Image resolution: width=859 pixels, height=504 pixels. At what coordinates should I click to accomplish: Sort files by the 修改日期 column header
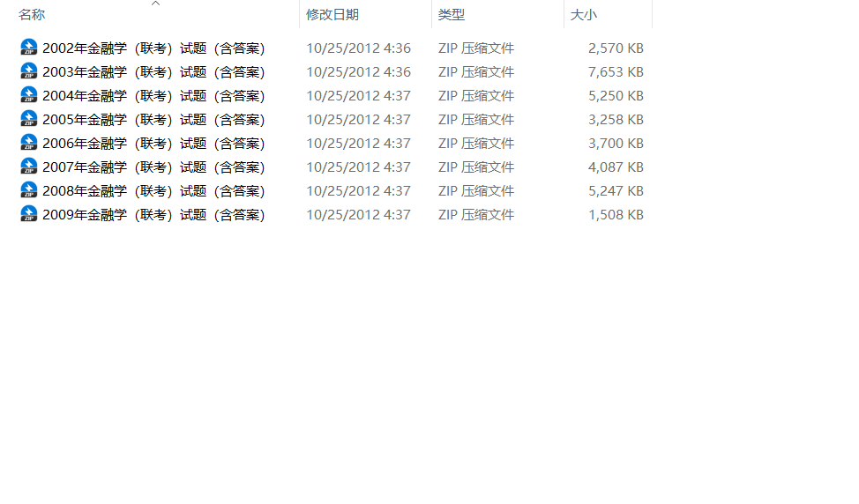point(332,15)
